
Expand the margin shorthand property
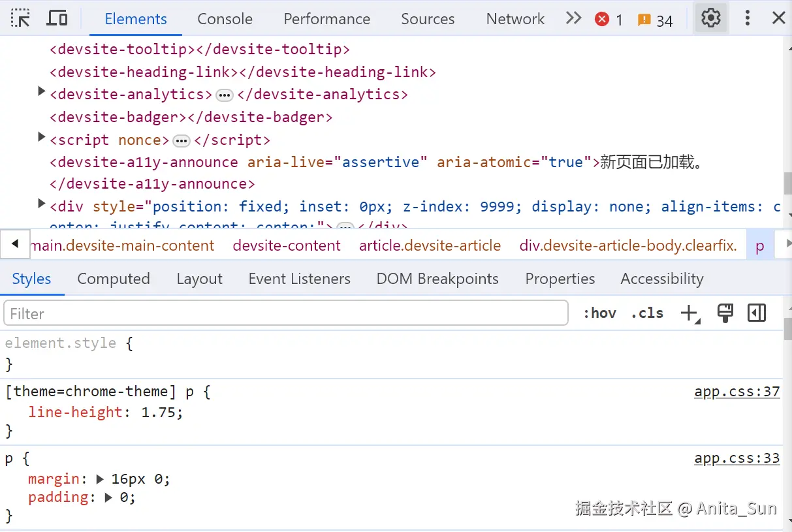tap(100, 479)
